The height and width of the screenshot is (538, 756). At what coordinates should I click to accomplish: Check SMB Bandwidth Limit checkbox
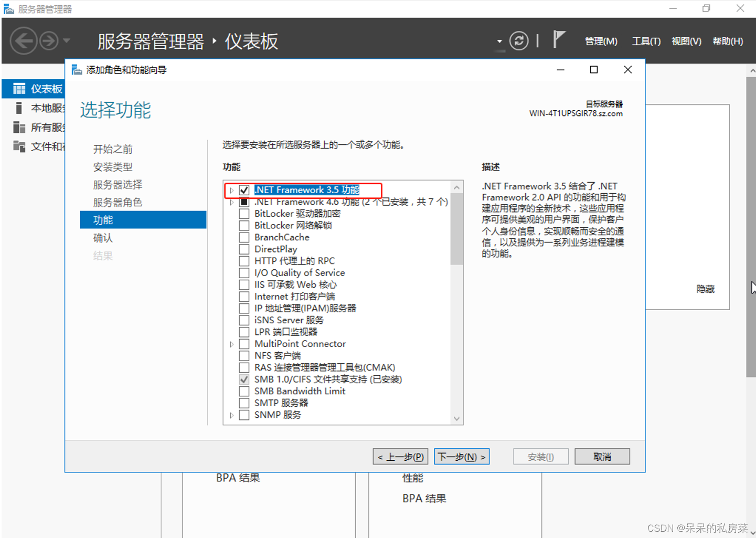click(x=244, y=391)
